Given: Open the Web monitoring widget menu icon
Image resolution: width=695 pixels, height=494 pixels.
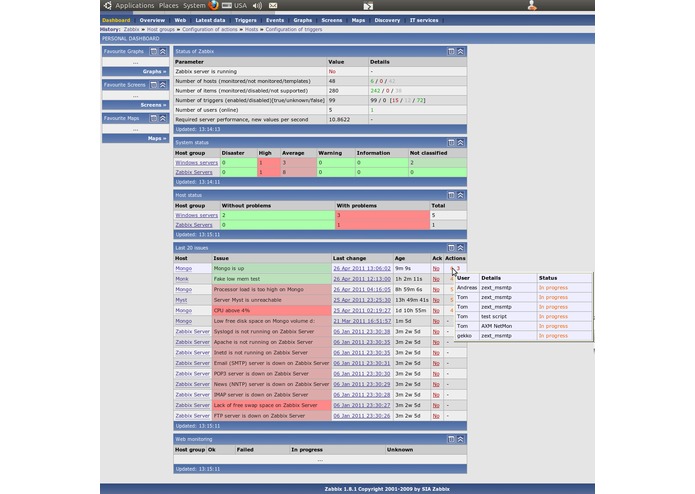Looking at the screenshot, I should tap(451, 439).
